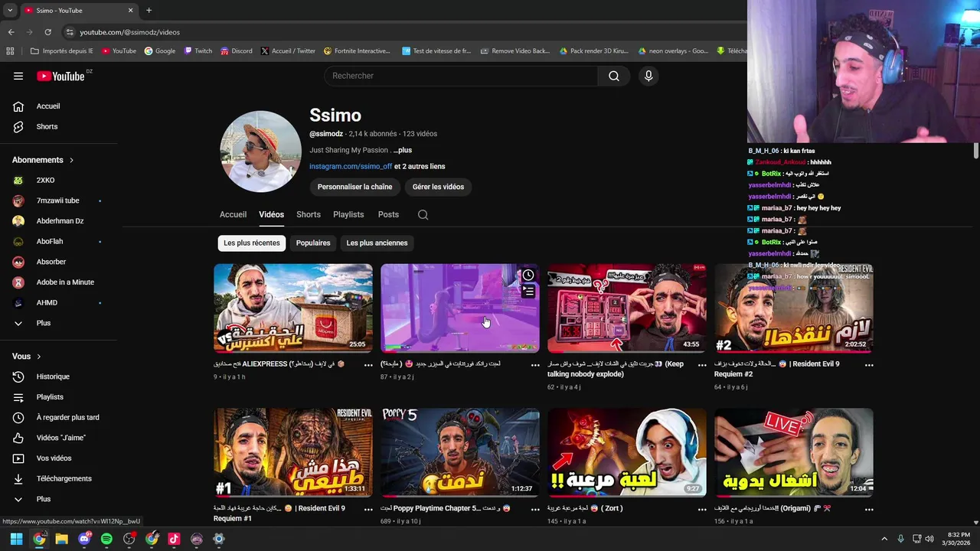Viewport: 980px width, 551px height.
Task: Open the Chrome apps grid in bookmarks bar
Action: coord(10,51)
